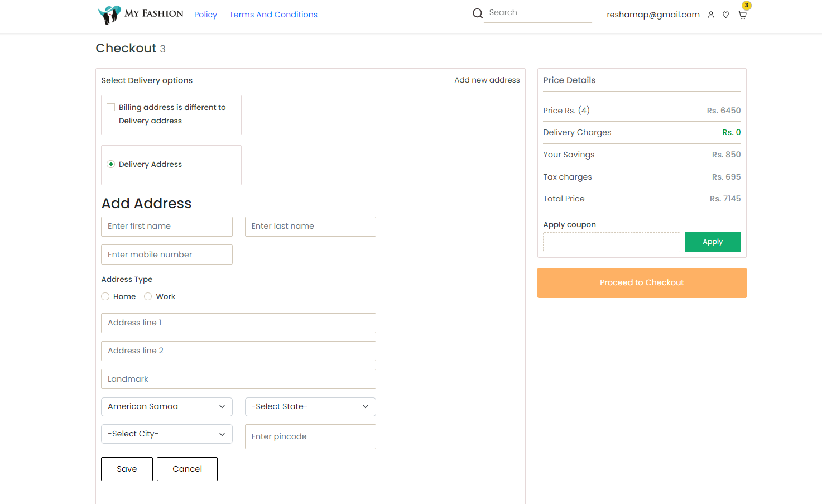Click the Your Savings Rs. 850 value
The width and height of the screenshot is (822, 504).
[x=726, y=155]
